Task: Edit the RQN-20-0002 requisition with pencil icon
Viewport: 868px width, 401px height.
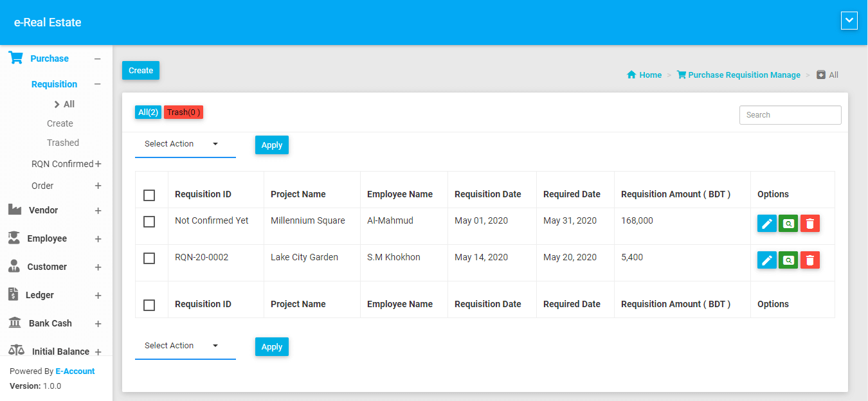Action: (766, 260)
